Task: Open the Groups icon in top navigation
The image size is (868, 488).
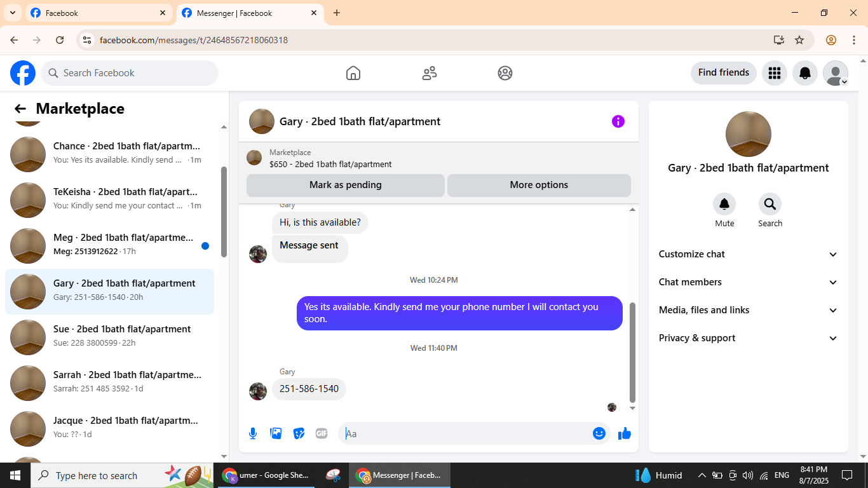Action: (505, 73)
